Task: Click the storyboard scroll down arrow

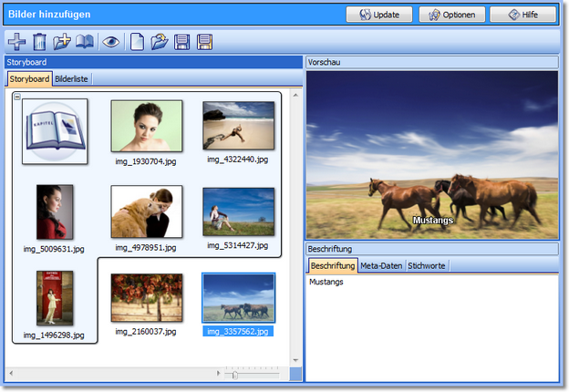Action: [x=295, y=361]
